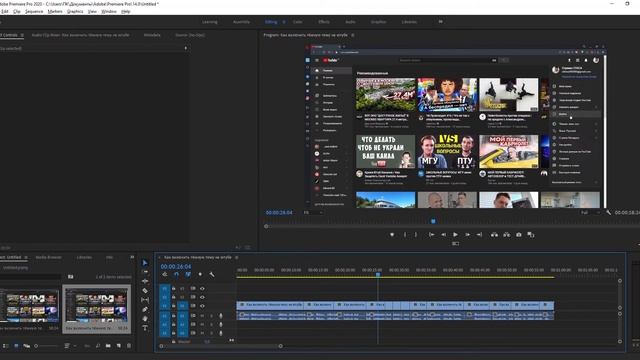Select the Hand tool
This screenshot has width=640, height=360.
pos(145,318)
